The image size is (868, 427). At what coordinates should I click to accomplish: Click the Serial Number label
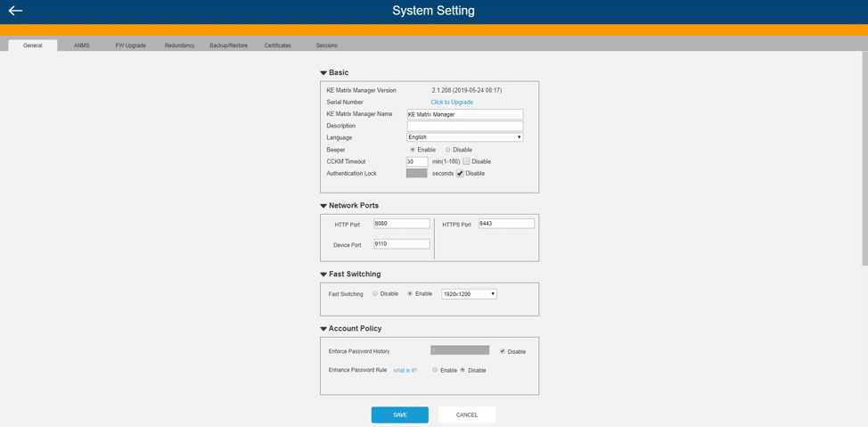345,102
